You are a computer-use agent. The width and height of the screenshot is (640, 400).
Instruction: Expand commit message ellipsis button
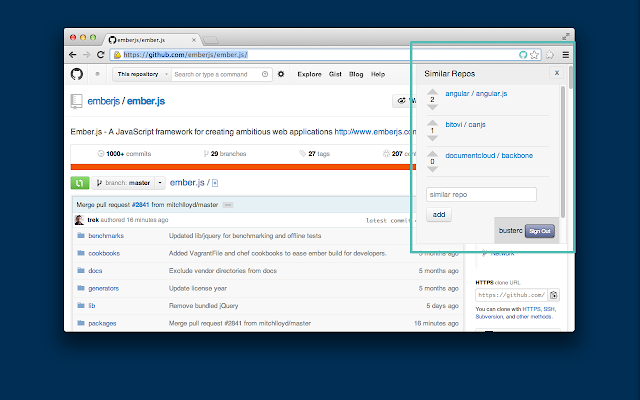(228, 205)
